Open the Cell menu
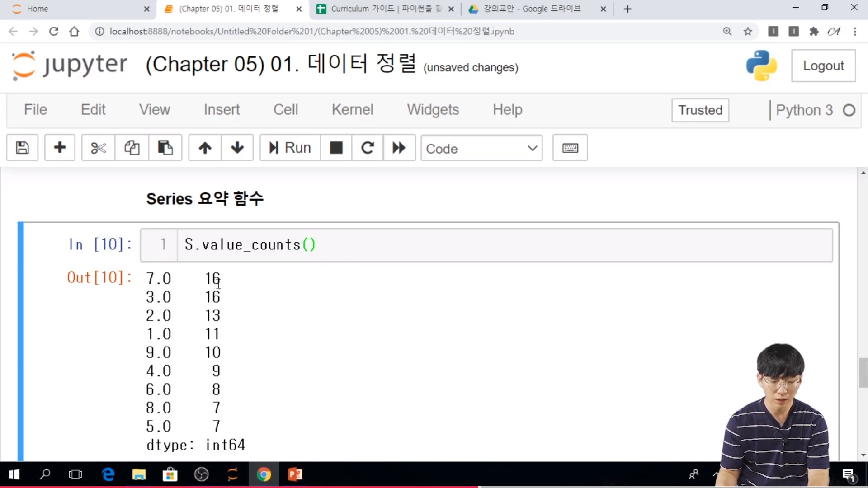The image size is (868, 488). point(285,110)
